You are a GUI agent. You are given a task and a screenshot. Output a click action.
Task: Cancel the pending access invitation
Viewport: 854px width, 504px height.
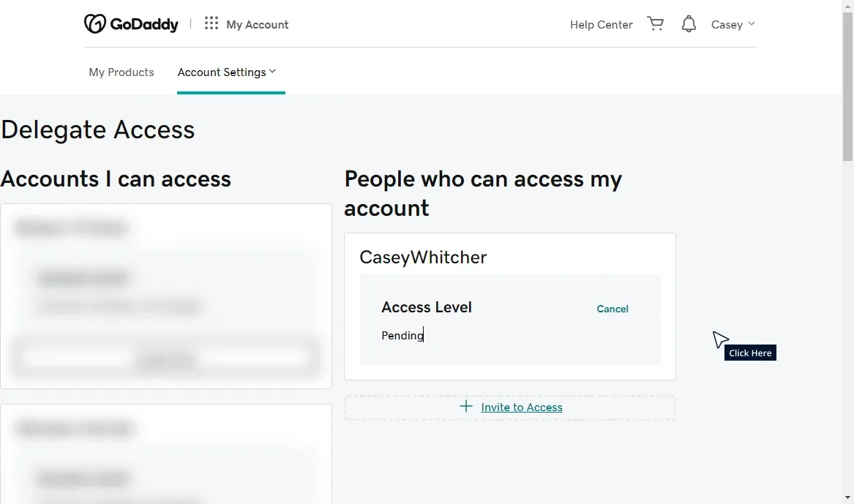(x=613, y=308)
